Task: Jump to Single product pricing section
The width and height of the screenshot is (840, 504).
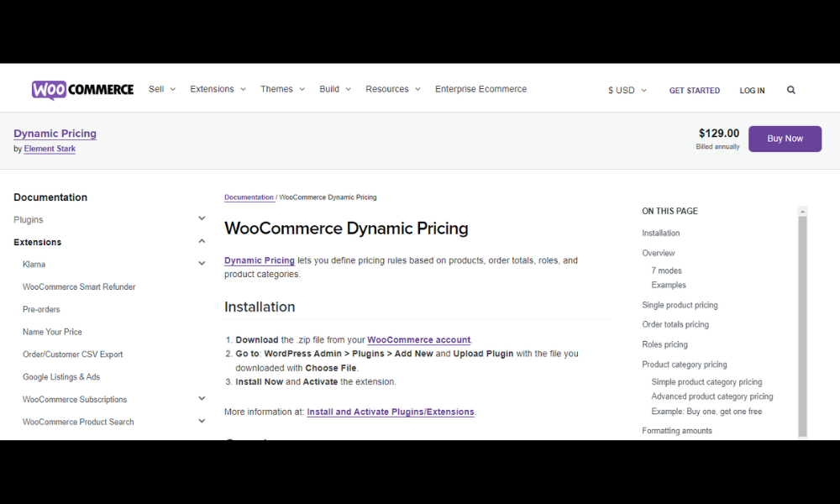Action: pos(680,305)
